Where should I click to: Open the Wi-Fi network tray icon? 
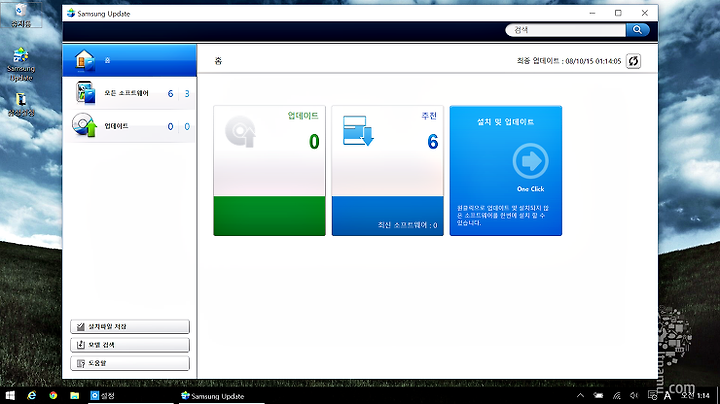click(x=617, y=395)
